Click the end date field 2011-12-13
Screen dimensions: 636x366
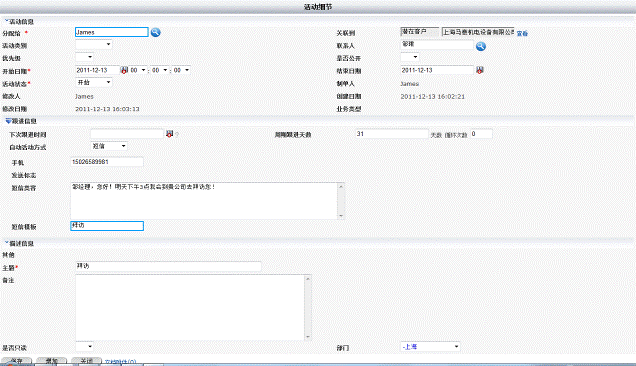coord(437,70)
